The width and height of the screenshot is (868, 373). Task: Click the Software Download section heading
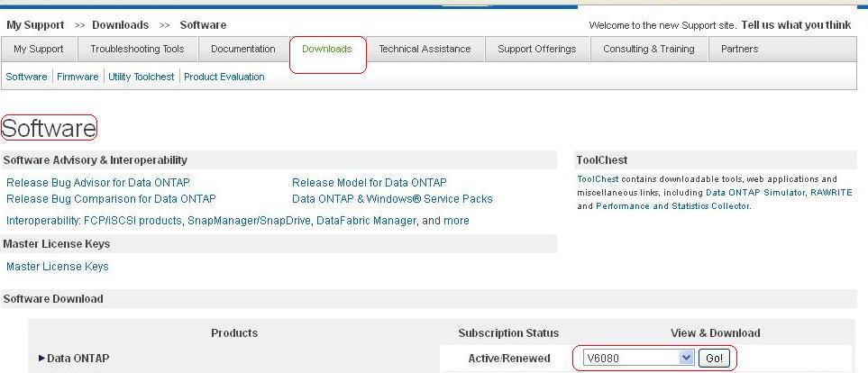(53, 299)
